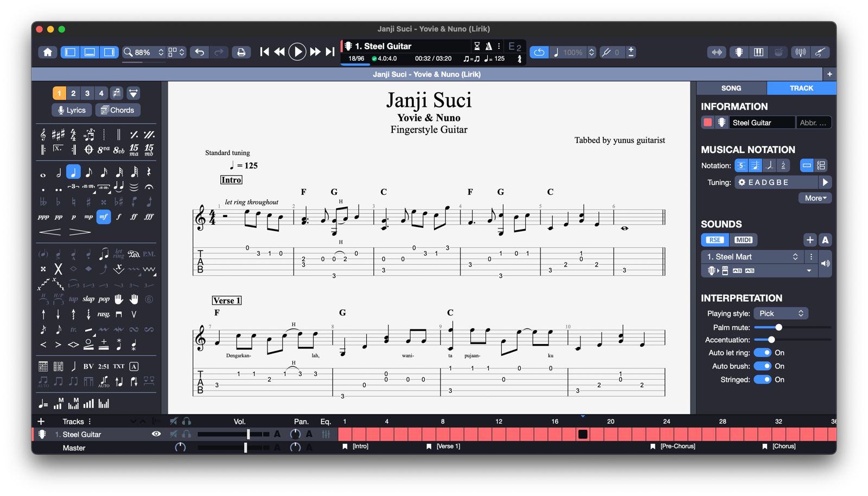Toggle the Stringed switch

click(x=762, y=380)
